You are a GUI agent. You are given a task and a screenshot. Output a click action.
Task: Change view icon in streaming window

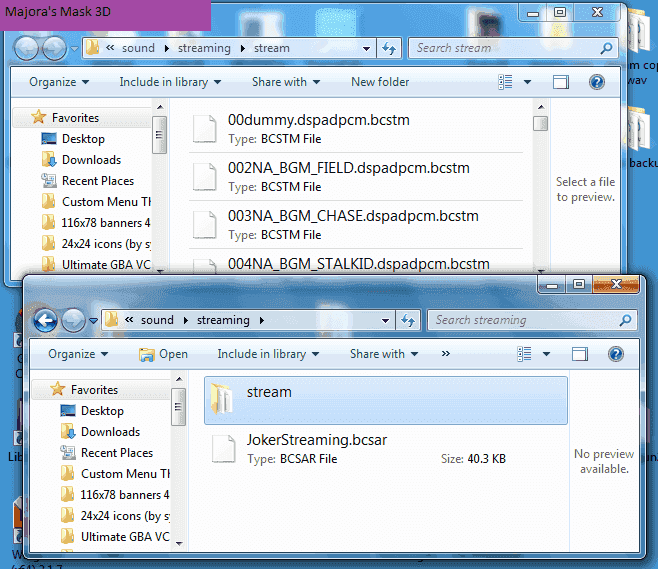[x=524, y=354]
